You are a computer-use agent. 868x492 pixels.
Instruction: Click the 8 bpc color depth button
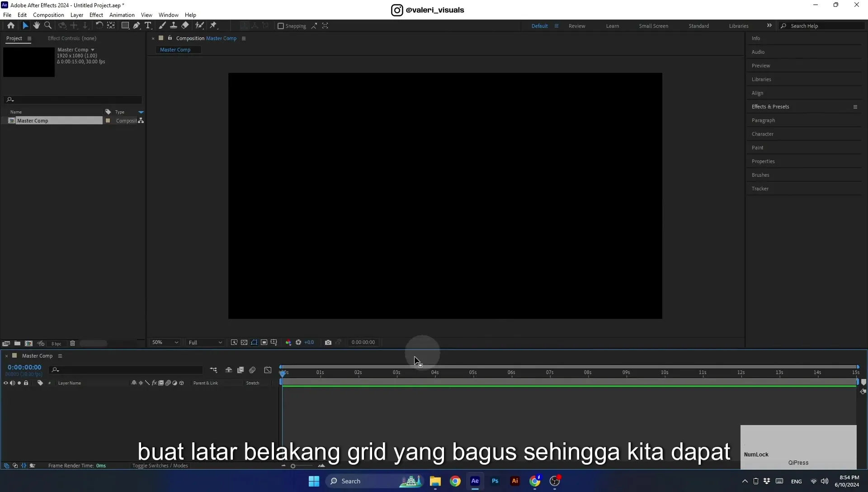pos(56,344)
